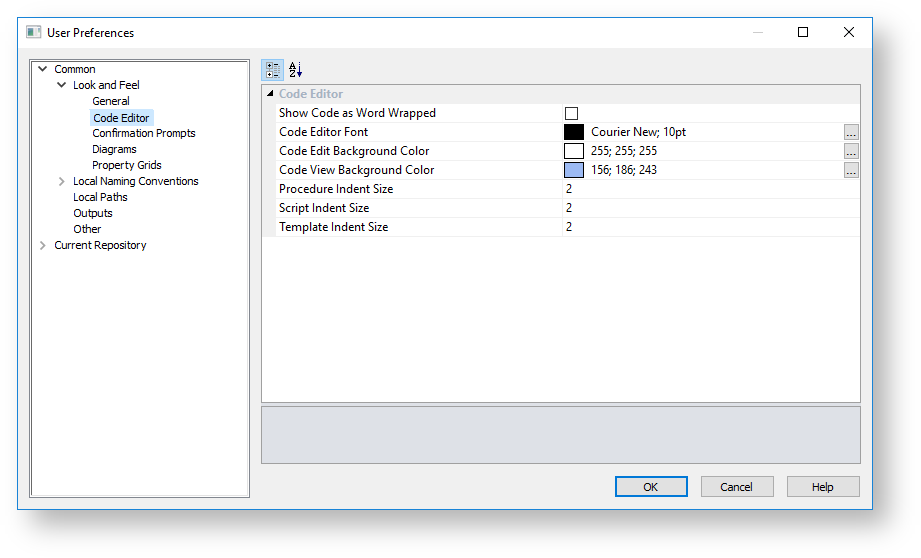Collapse the Code Editor property category
Viewport: 921px width, 558px height.
(x=270, y=94)
